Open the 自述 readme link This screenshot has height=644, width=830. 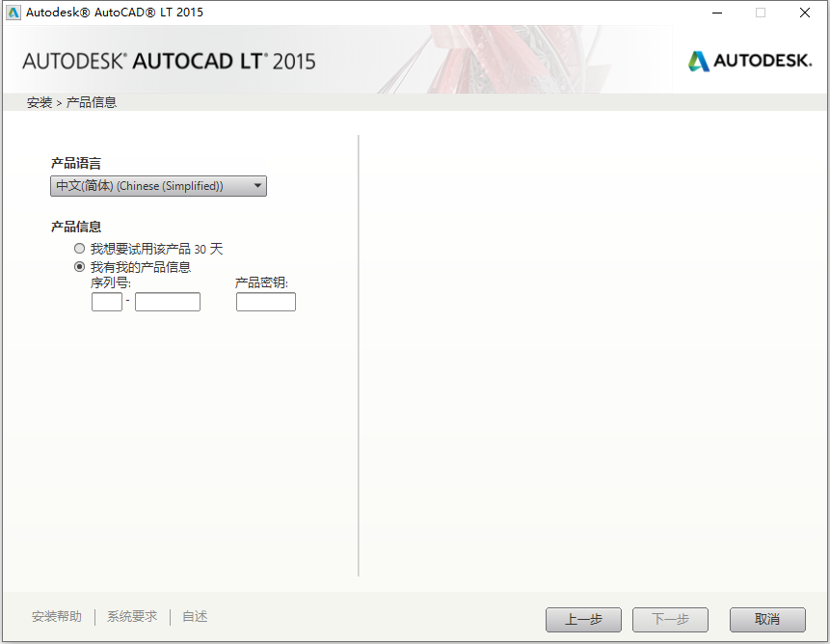pyautogui.click(x=195, y=617)
